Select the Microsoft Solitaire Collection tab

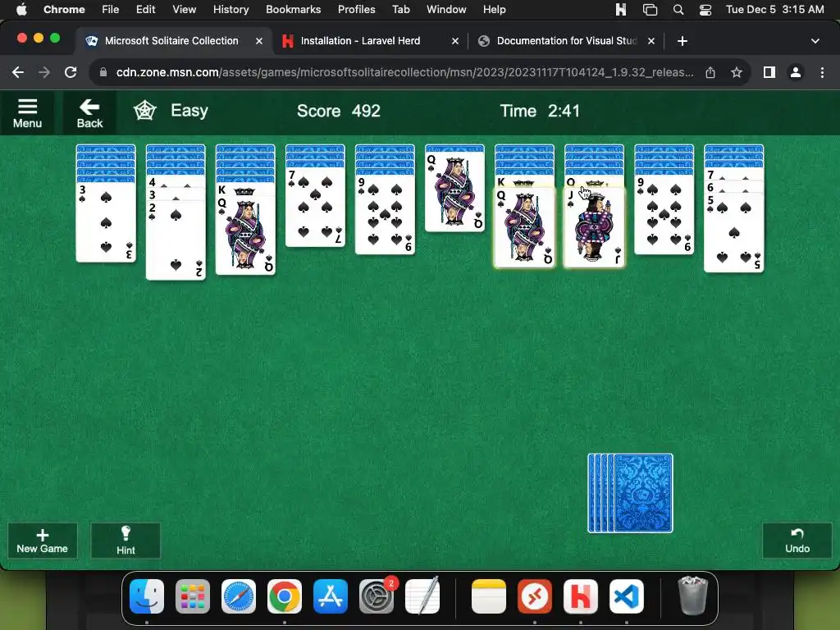point(171,41)
